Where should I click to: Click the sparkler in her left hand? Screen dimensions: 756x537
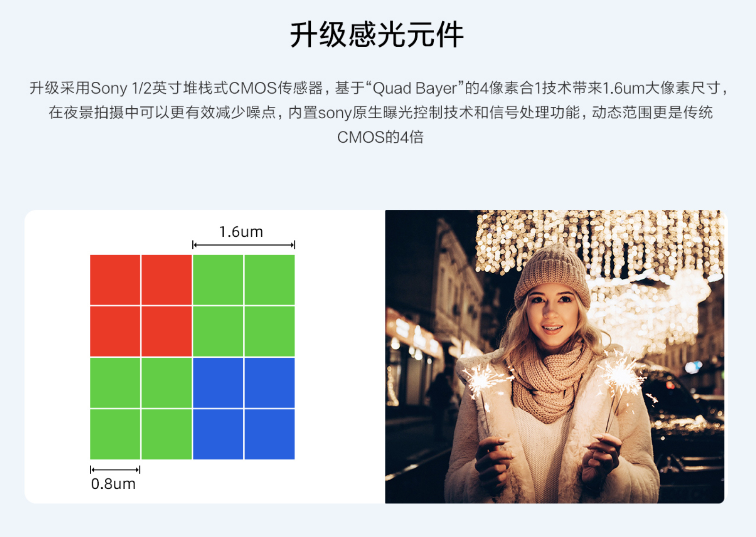pos(619,378)
